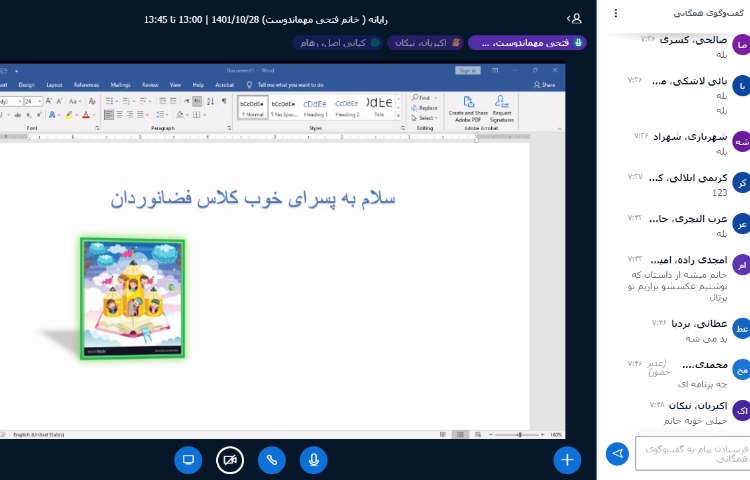Image resolution: width=750 pixels, height=480 pixels.
Task: Click Center alignment icon
Action: click(120, 115)
